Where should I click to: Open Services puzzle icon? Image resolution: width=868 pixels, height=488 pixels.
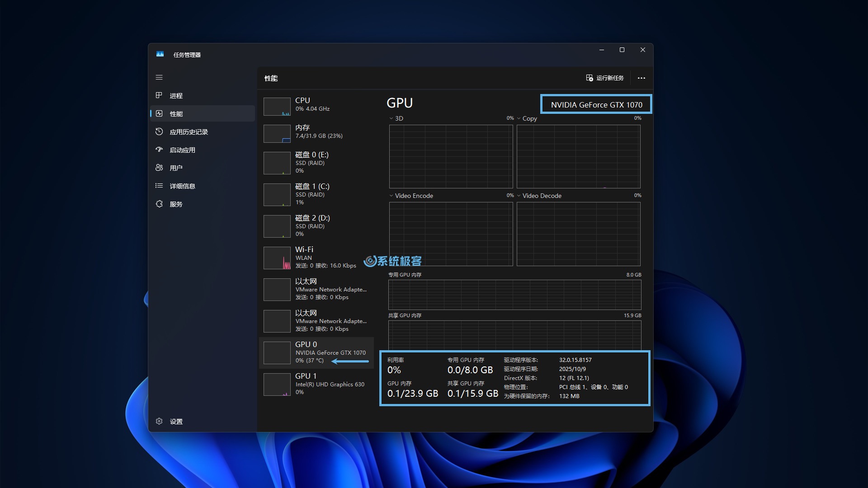pyautogui.click(x=159, y=204)
